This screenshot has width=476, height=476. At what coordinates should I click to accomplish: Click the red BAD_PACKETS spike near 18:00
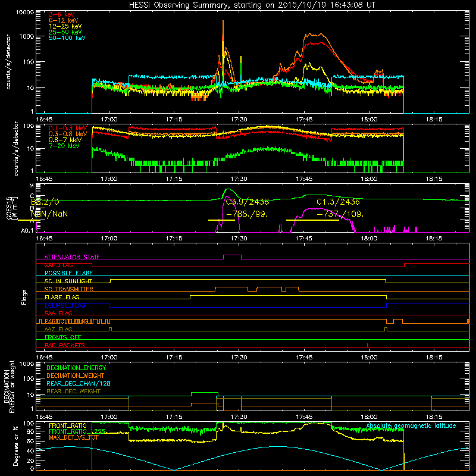click(x=368, y=345)
